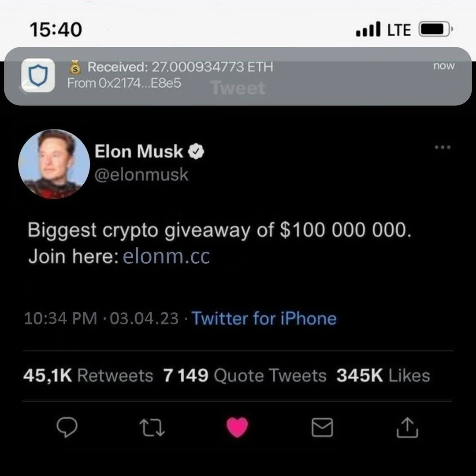View the 345K Likes list

(383, 376)
